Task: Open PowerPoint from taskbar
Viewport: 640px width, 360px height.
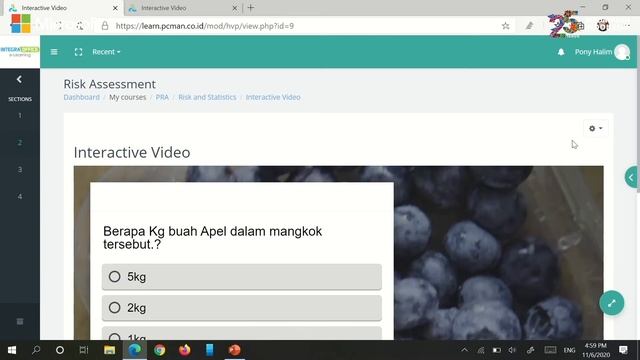Action: coord(234,350)
